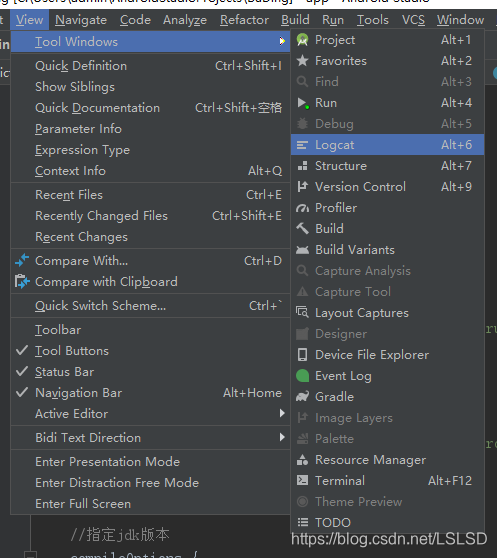Select Recent Changes
The width and height of the screenshot is (497, 558).
[x=151, y=237]
